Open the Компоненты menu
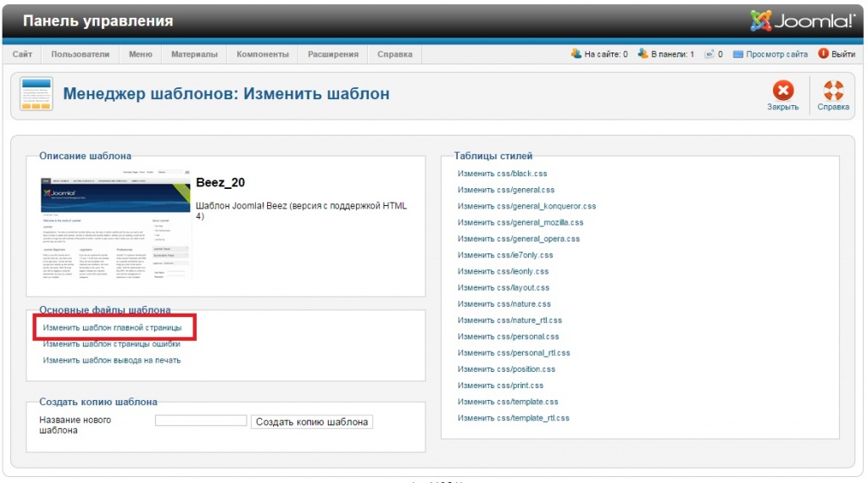 262,54
